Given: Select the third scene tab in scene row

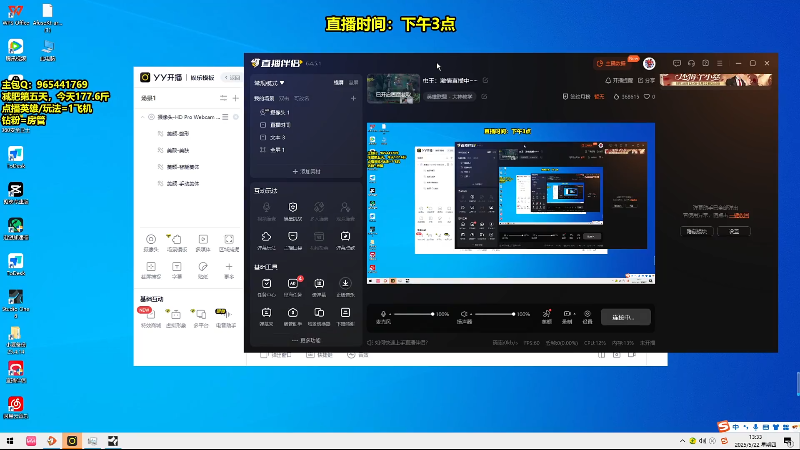Looking at the screenshot, I should click(x=302, y=98).
